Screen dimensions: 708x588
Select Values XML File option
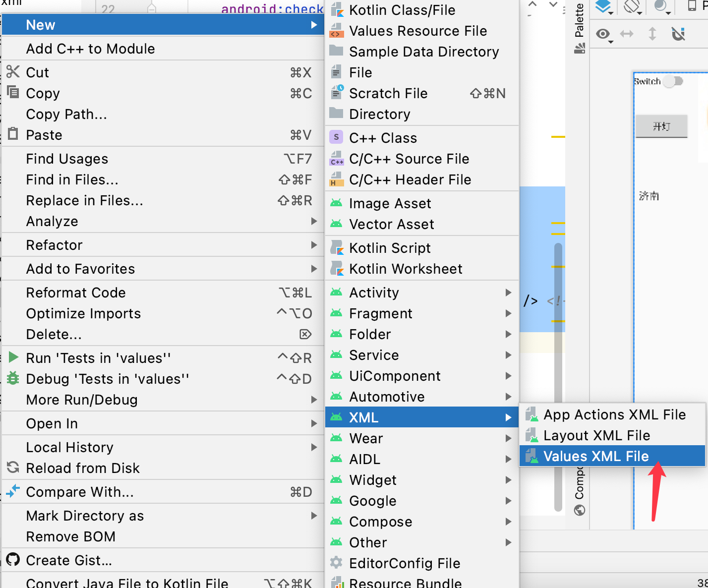pos(612,456)
